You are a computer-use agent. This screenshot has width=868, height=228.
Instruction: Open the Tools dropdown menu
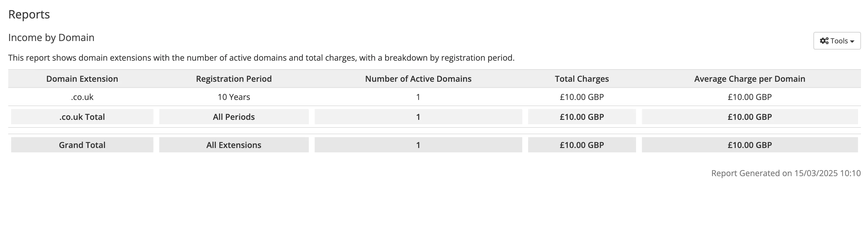[x=837, y=40]
